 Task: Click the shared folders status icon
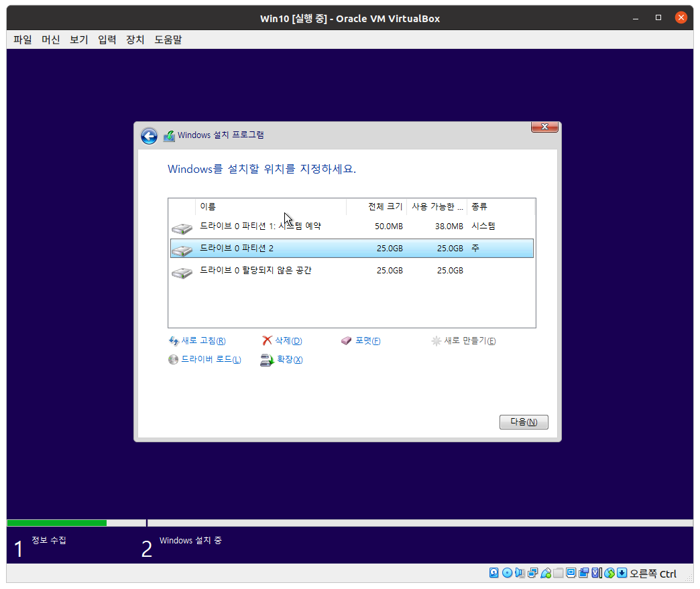(x=558, y=573)
